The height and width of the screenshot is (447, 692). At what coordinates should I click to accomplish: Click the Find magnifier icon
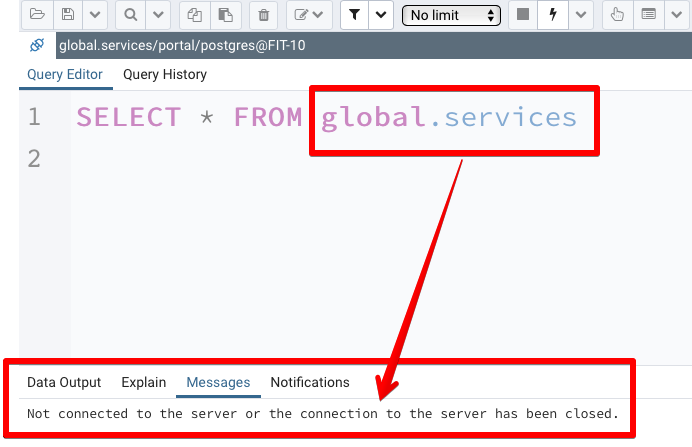pos(131,15)
